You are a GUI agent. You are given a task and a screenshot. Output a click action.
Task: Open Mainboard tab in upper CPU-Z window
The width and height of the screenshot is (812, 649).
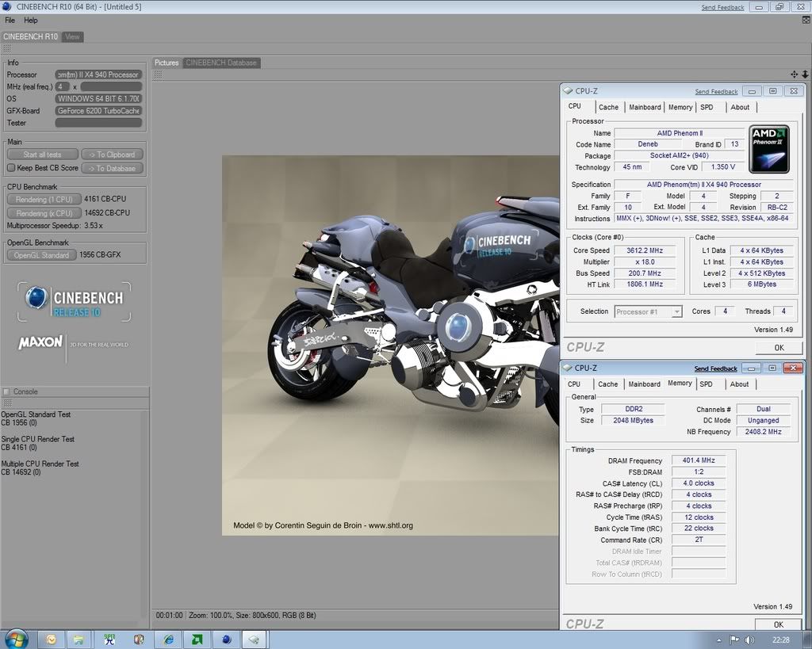[645, 107]
